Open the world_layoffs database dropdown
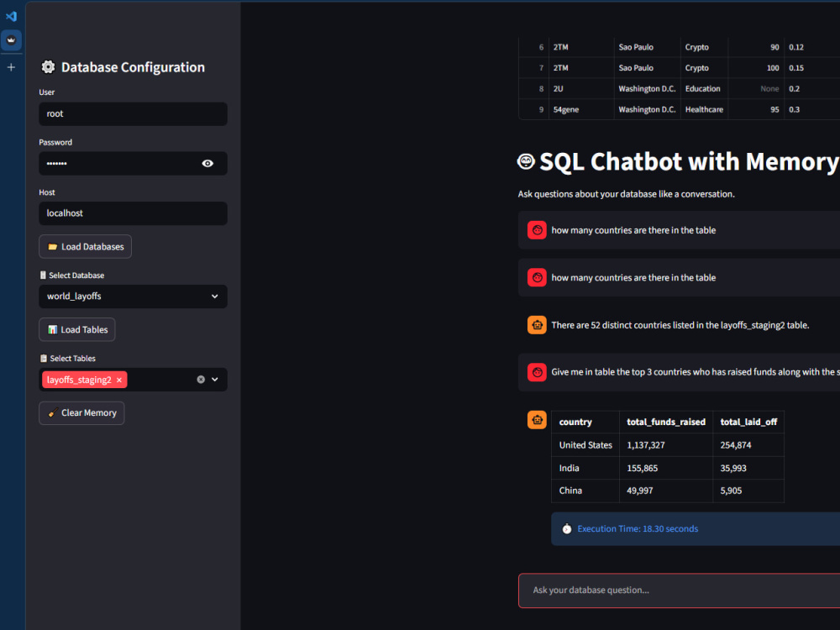Image resolution: width=840 pixels, height=630 pixels. (133, 297)
